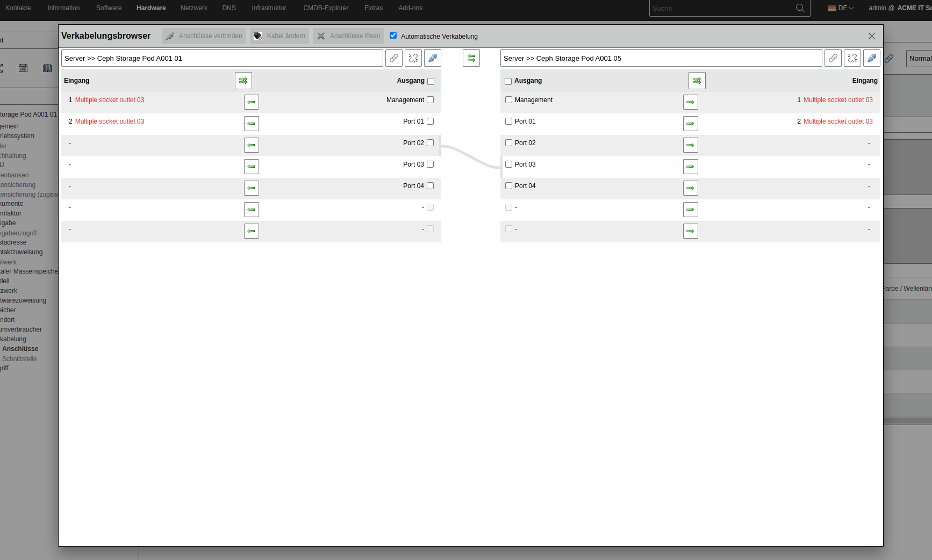Click shuffle icon in right Ausgang header

pyautogui.click(x=697, y=81)
